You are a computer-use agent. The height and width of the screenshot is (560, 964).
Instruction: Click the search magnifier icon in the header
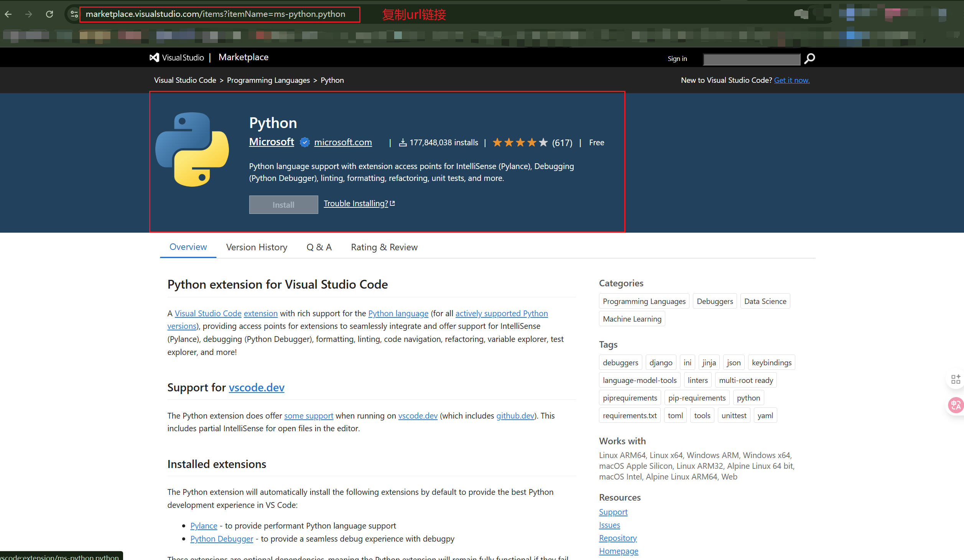(x=809, y=58)
